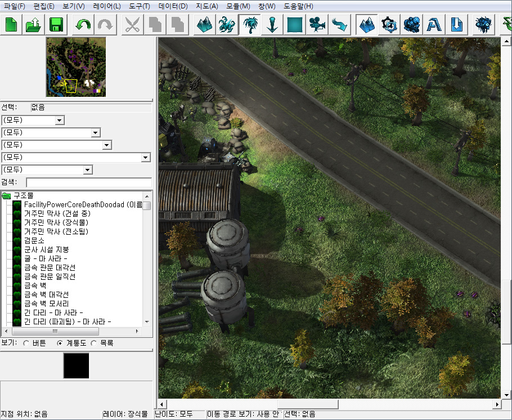
Task: Open the second (모두) filter dropdown
Action: 95,133
